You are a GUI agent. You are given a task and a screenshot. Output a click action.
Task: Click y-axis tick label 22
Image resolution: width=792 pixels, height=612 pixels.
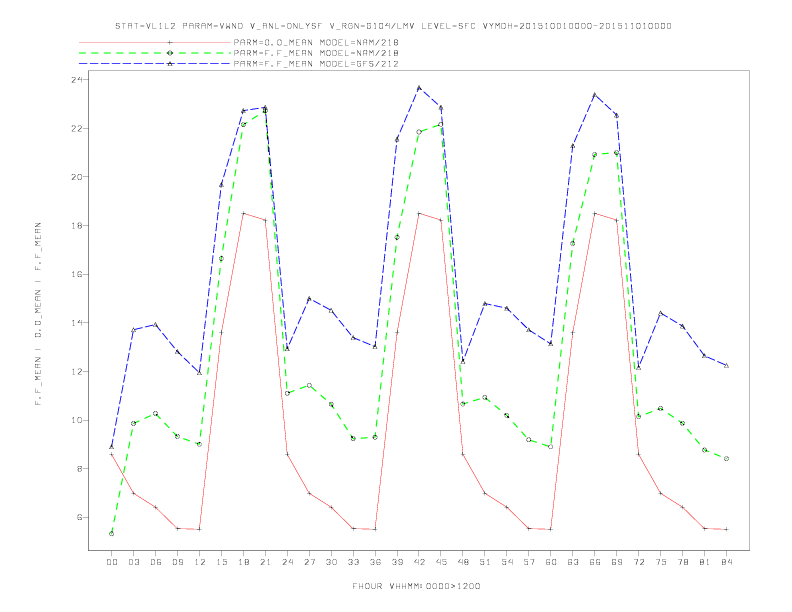(x=77, y=128)
